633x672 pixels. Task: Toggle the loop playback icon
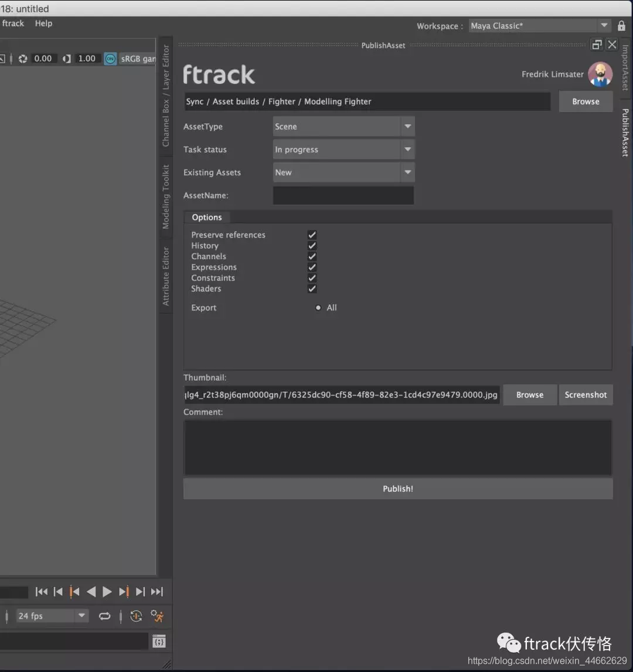tap(104, 616)
